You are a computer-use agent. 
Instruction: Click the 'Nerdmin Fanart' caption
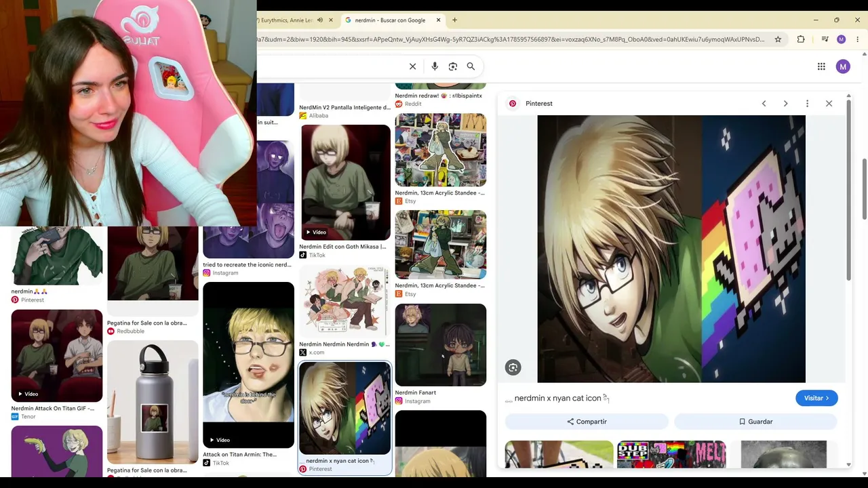[416, 392]
